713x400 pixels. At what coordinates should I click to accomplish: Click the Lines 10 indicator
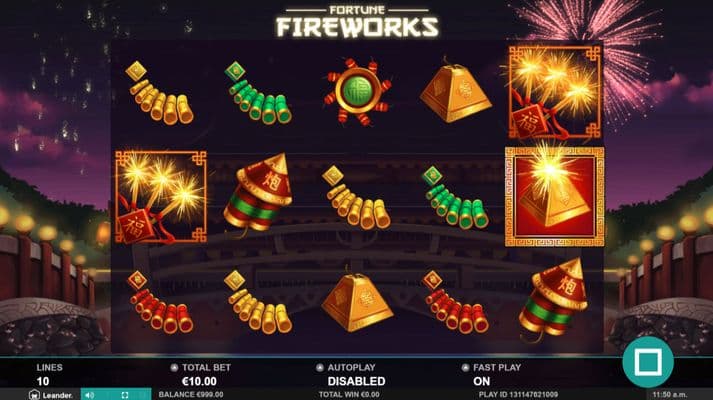[x=49, y=375]
